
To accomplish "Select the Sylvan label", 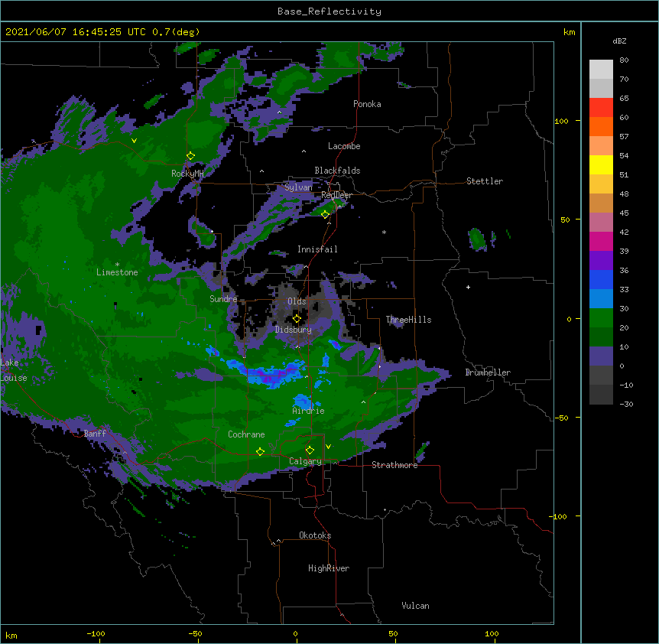I will coord(298,187).
